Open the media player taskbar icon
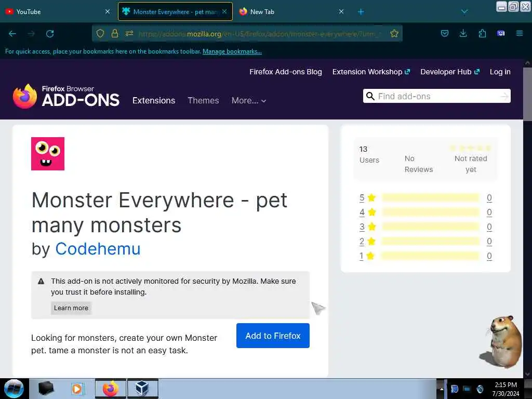The width and height of the screenshot is (532, 399). tap(78, 389)
